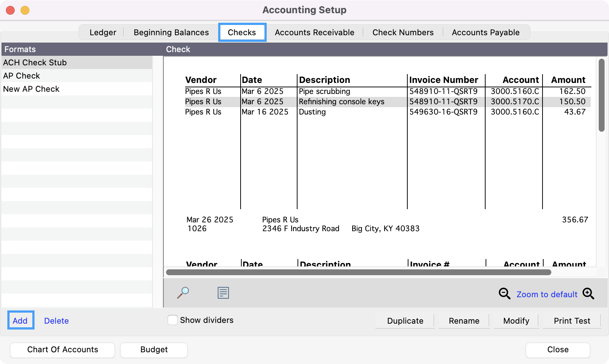
Task: Open the Beginning Balances tab
Action: click(171, 32)
